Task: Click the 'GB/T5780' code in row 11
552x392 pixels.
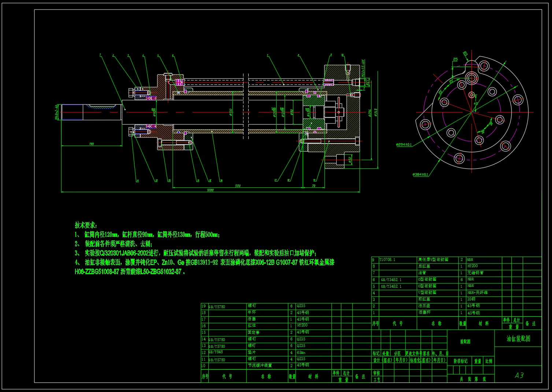Action: [217, 360]
